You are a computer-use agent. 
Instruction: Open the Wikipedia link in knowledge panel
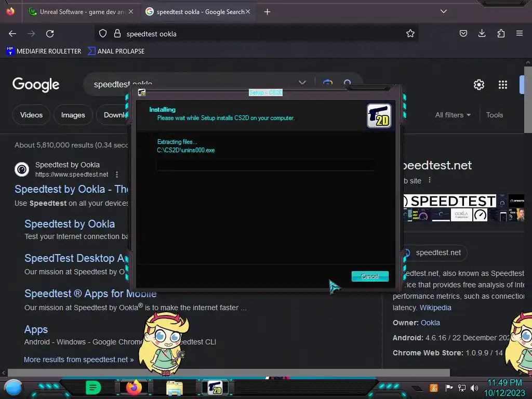point(435,308)
